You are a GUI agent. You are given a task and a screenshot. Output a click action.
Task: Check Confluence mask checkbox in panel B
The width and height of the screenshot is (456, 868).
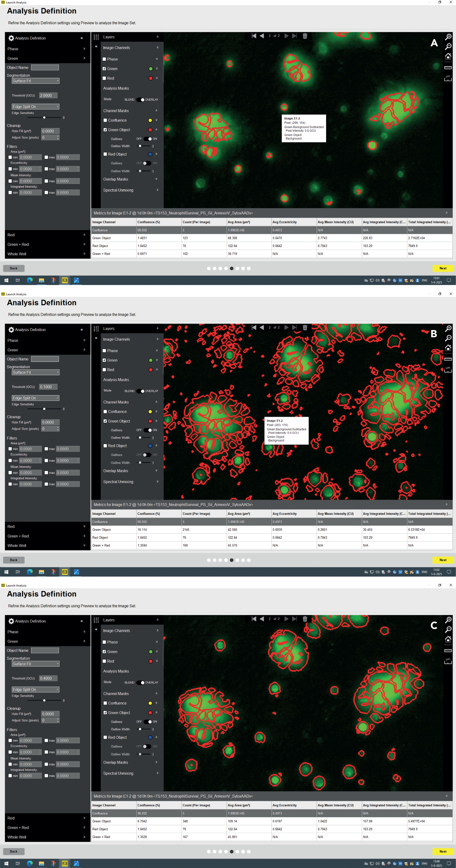105,411
